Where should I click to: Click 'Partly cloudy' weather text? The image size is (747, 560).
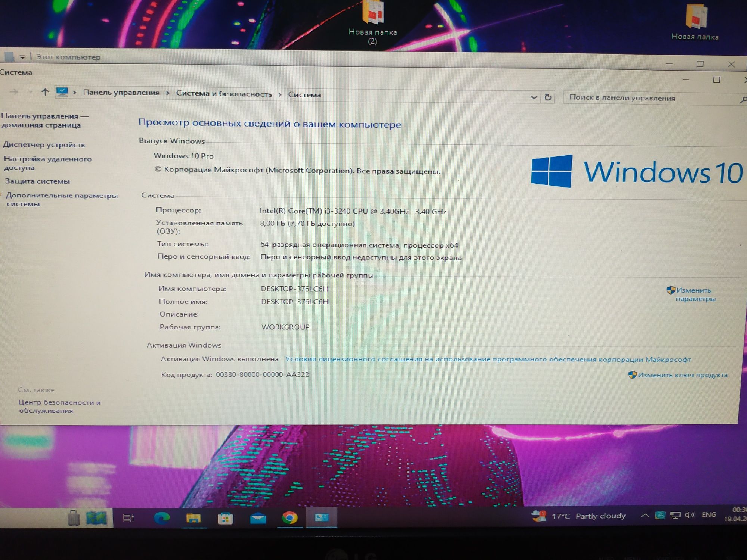(x=601, y=516)
